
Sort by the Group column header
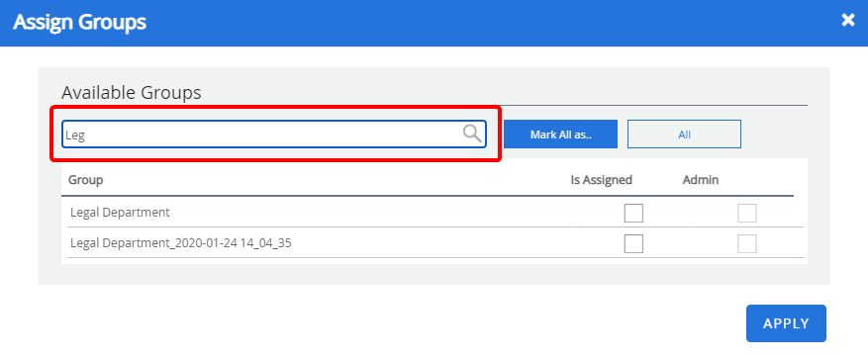tap(86, 180)
